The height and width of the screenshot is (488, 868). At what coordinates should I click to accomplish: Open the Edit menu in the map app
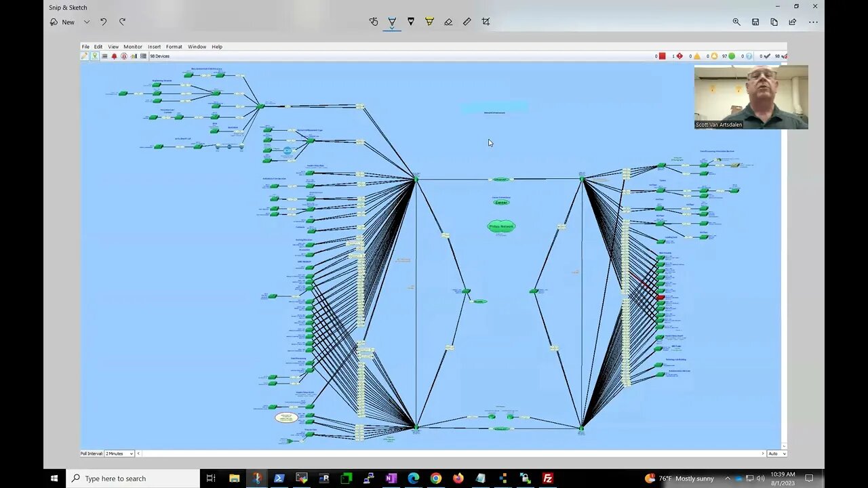click(x=98, y=47)
